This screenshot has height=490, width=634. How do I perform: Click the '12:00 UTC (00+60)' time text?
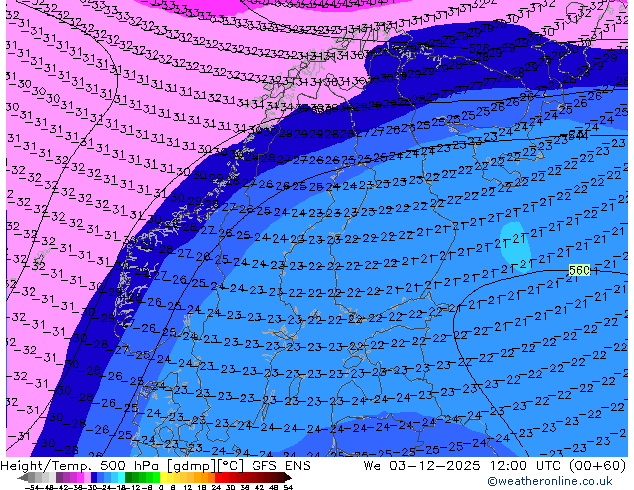point(558,466)
